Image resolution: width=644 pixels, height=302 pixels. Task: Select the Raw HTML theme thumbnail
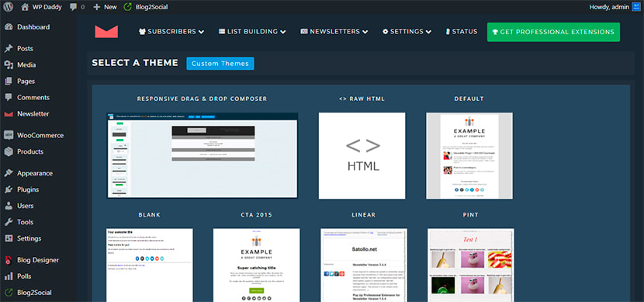tap(362, 156)
